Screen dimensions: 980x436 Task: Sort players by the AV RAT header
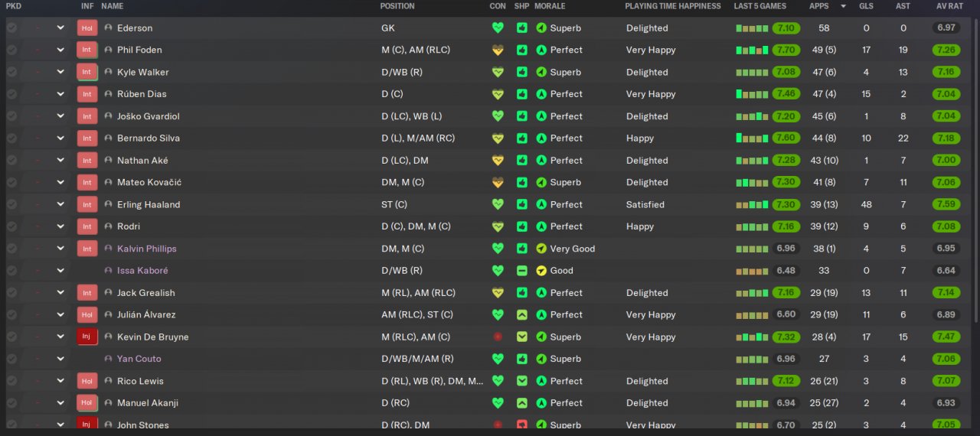pos(949,6)
